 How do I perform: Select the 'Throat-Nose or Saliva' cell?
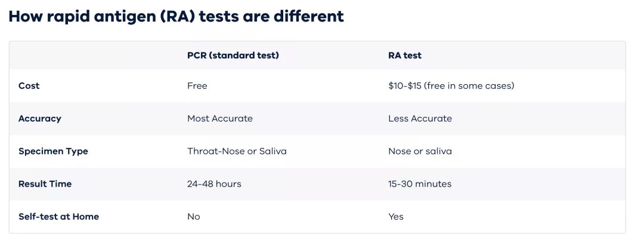pyautogui.click(x=237, y=151)
